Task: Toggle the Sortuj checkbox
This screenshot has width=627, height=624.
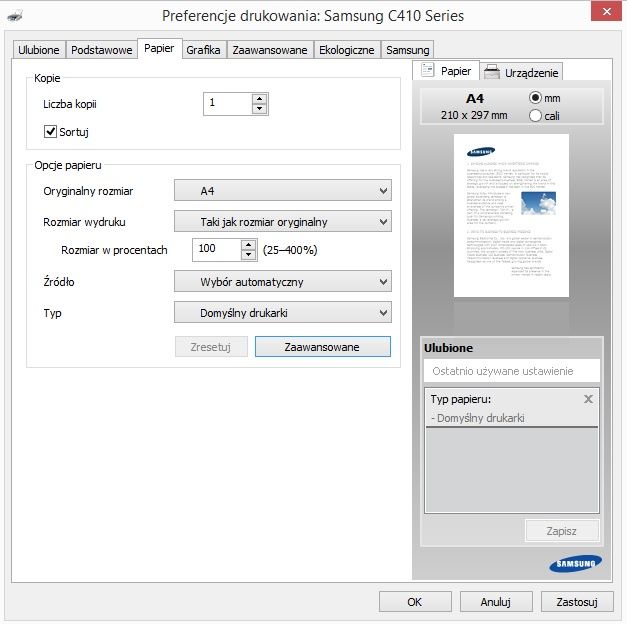Action: (50, 131)
